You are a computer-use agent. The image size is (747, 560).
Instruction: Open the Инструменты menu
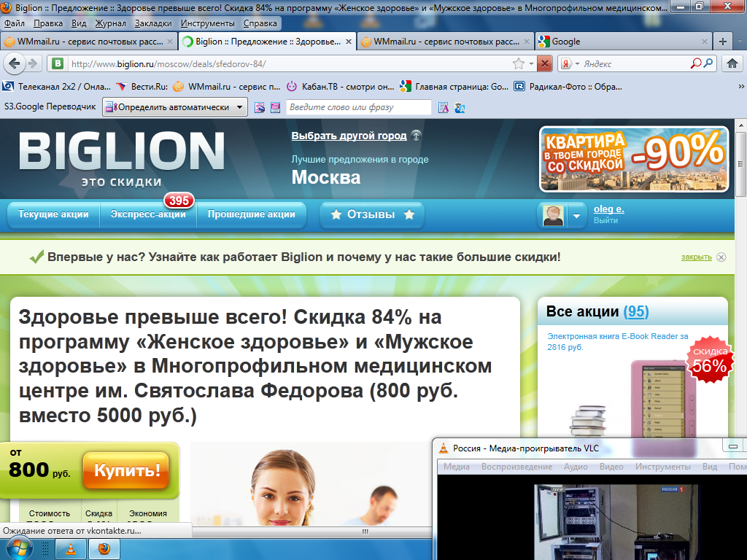tap(208, 23)
